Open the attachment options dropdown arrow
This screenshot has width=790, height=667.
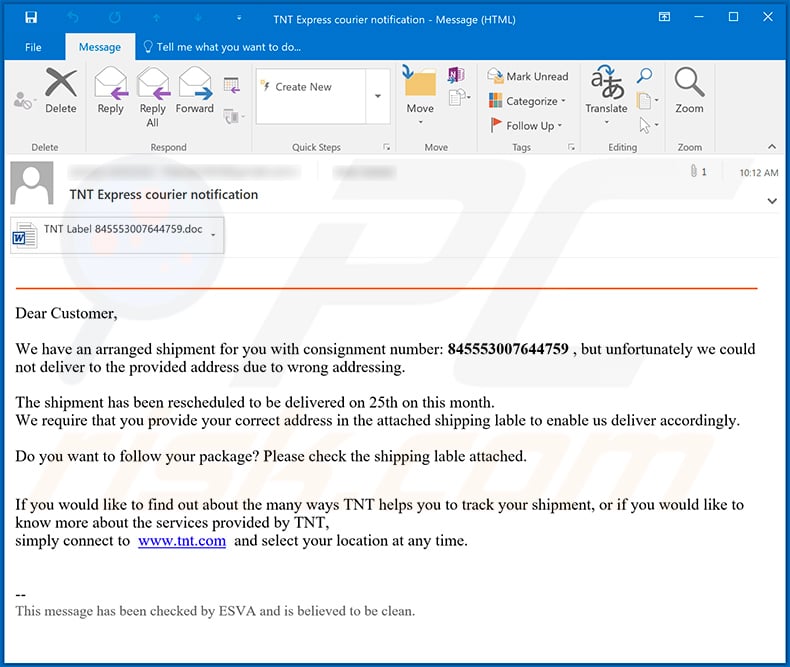(x=214, y=235)
